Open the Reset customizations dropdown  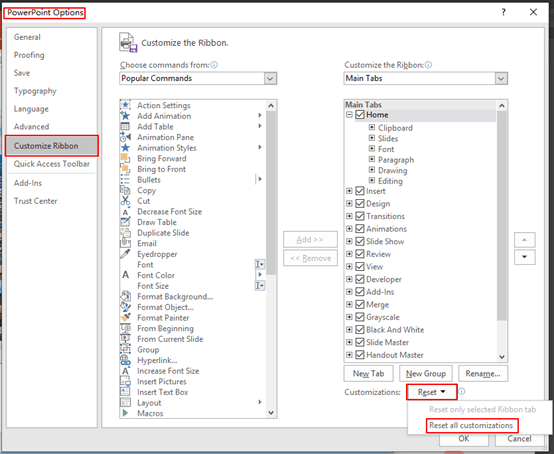click(432, 392)
